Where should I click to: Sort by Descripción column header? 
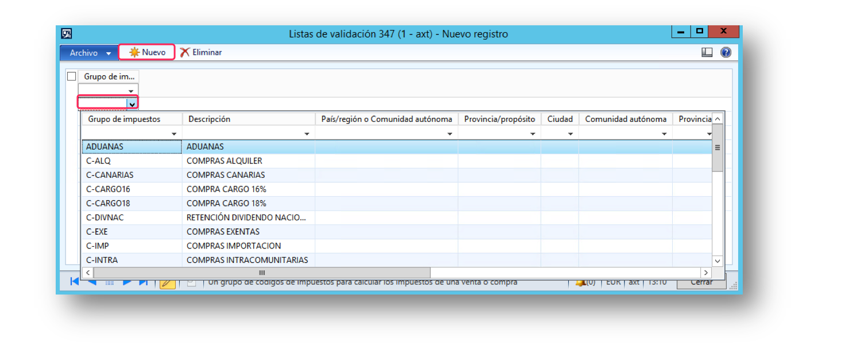point(249,119)
